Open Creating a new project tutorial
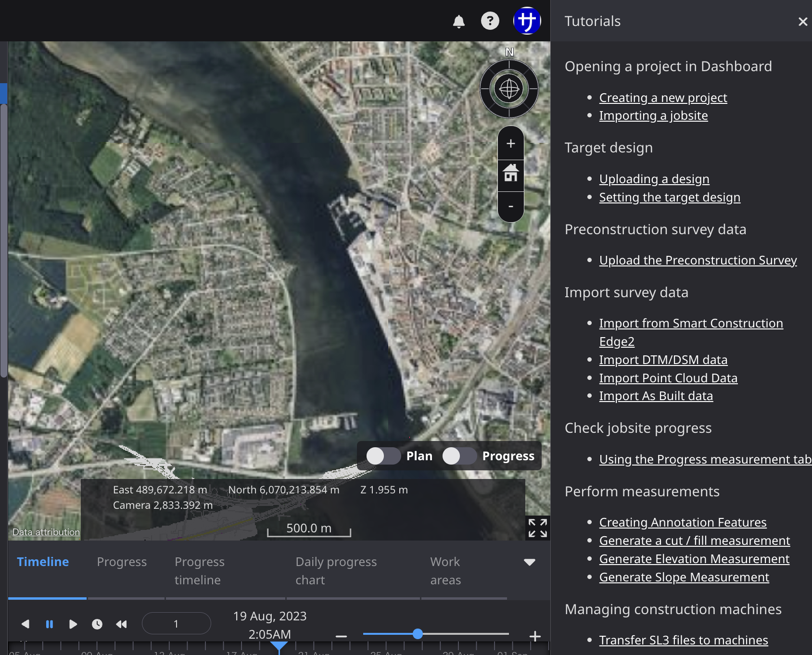Screen dimensions: 812x655 (662, 98)
